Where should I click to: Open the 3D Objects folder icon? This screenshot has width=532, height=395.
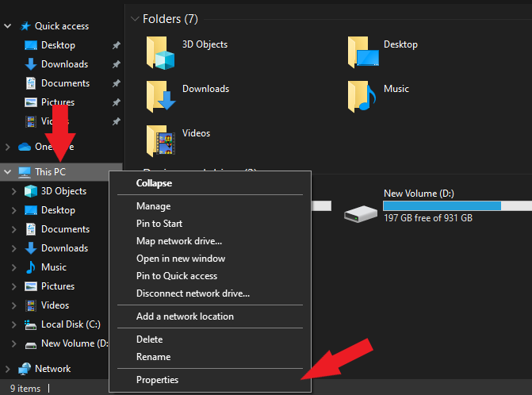click(x=160, y=52)
